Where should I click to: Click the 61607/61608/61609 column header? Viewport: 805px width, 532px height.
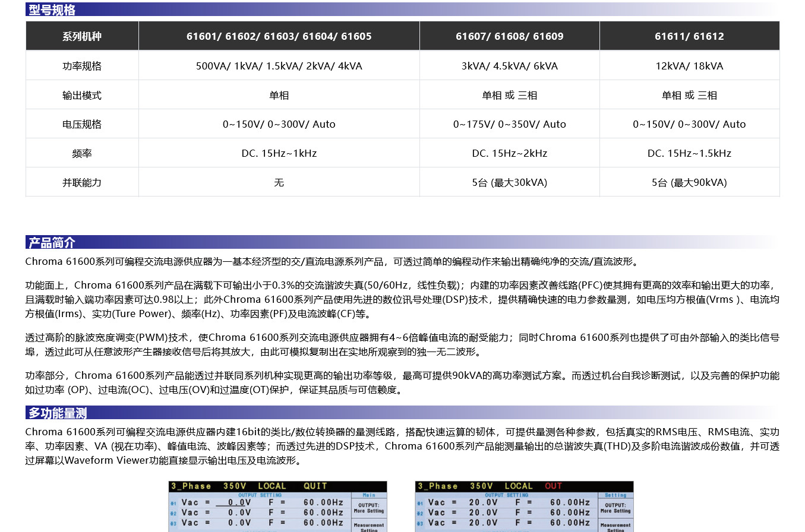click(509, 36)
